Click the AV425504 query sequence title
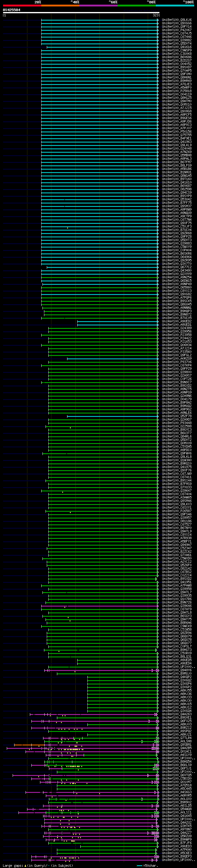 click(11, 10)
